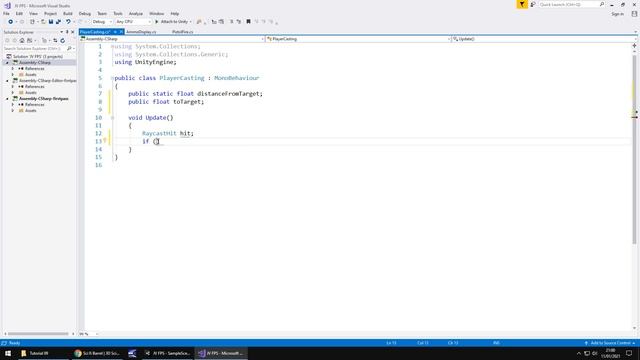The width and height of the screenshot is (640, 360).
Task: Click the editor vertical scrollbar
Action: (635, 150)
